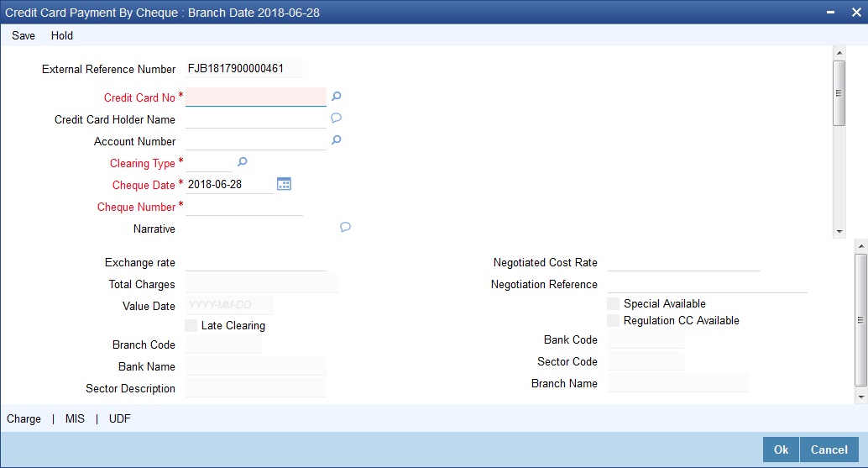Open Credit Card Holder Name comment bubble icon
The height and width of the screenshot is (468, 868).
click(336, 118)
